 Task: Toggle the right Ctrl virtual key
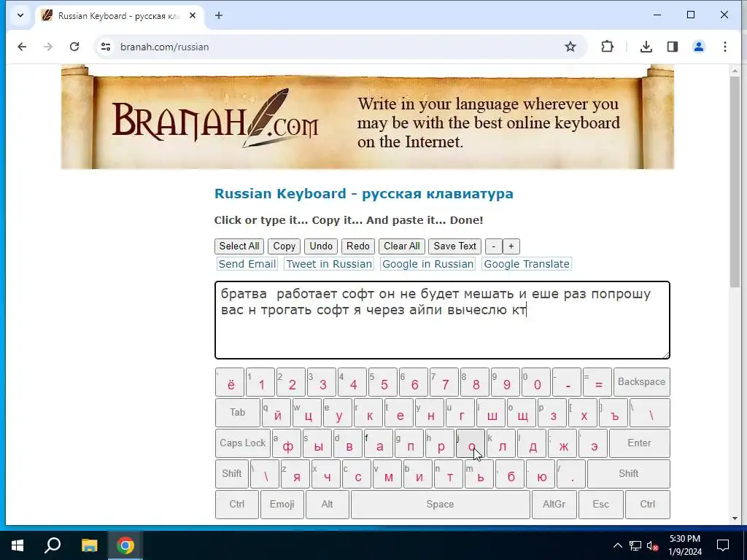(x=648, y=504)
